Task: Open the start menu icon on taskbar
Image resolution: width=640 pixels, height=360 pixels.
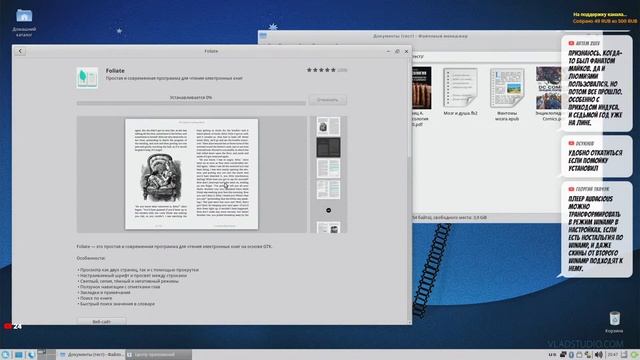Action: coord(5,355)
